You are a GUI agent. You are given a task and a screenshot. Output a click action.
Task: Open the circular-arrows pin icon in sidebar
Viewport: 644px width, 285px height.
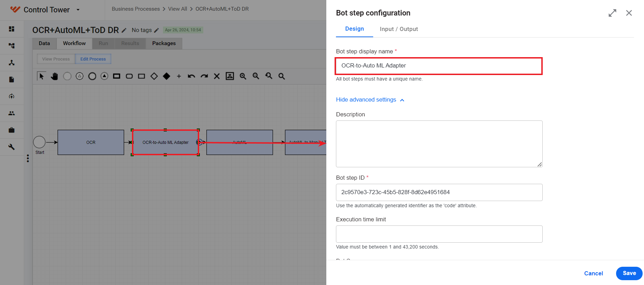click(x=12, y=96)
